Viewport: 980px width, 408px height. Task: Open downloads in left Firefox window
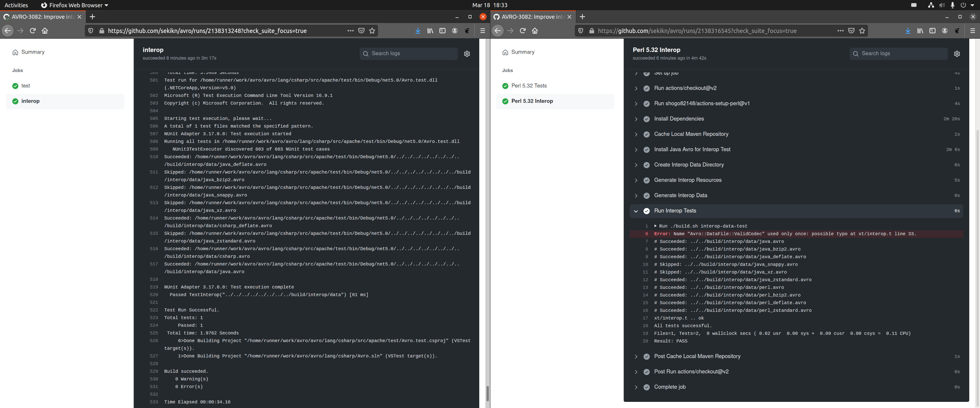tap(418, 31)
